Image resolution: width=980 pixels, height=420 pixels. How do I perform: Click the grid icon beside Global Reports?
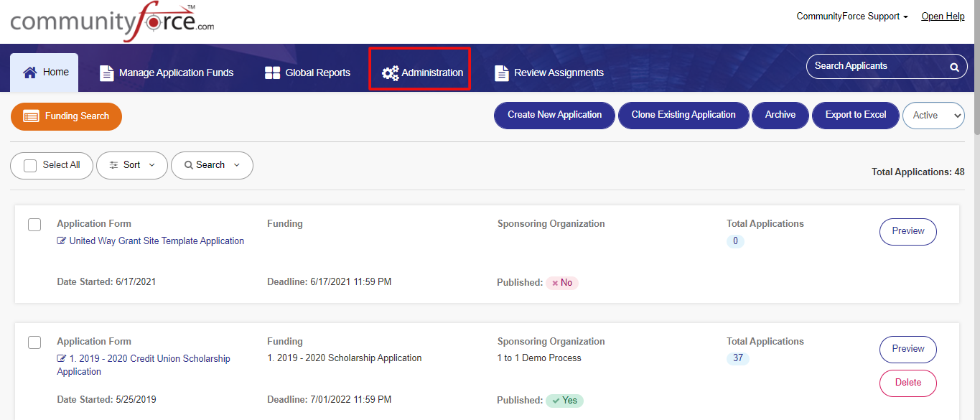pyautogui.click(x=272, y=73)
